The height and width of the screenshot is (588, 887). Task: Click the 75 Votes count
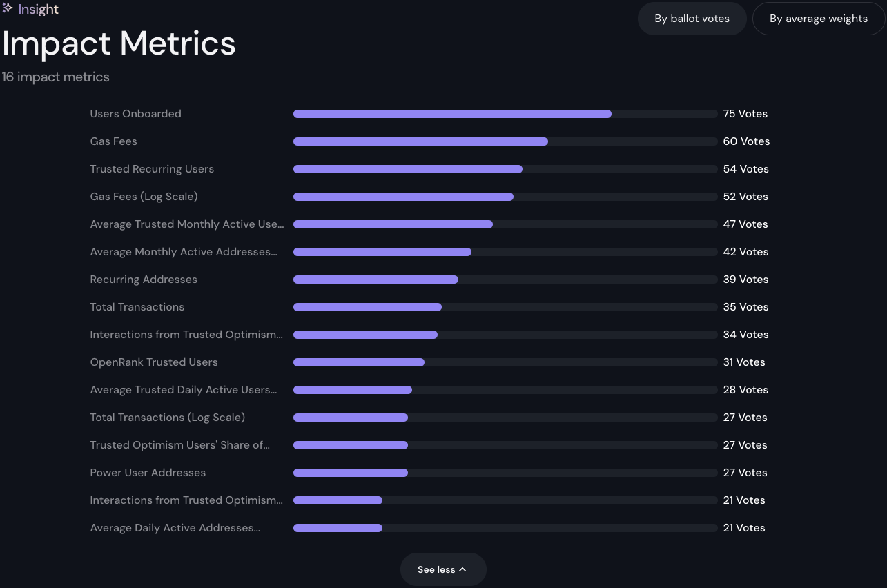pos(745,114)
